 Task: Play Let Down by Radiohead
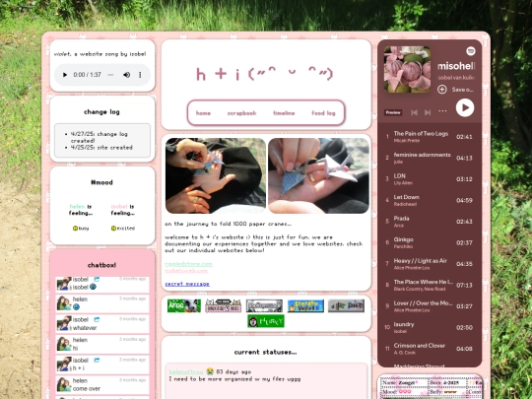pyautogui.click(x=430, y=200)
